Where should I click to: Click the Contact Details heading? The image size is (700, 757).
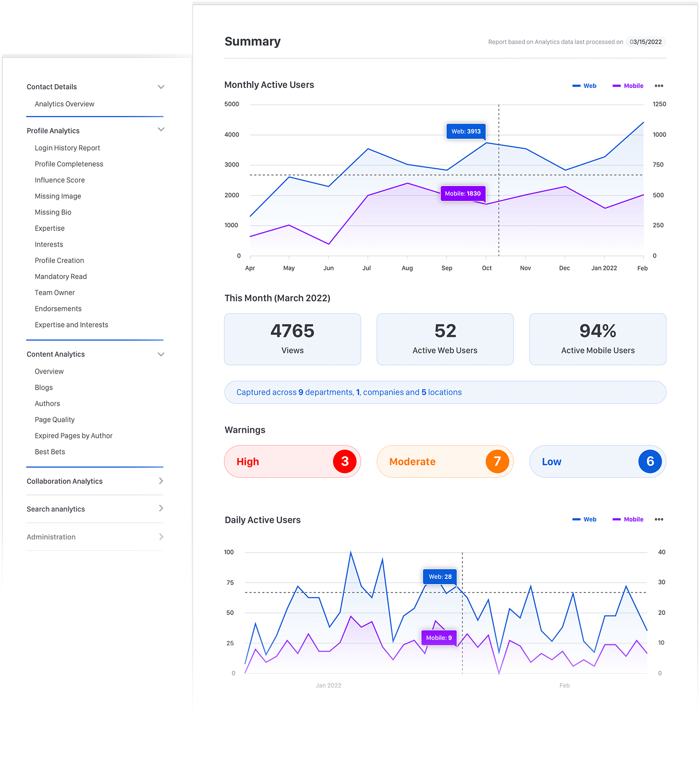pos(52,87)
